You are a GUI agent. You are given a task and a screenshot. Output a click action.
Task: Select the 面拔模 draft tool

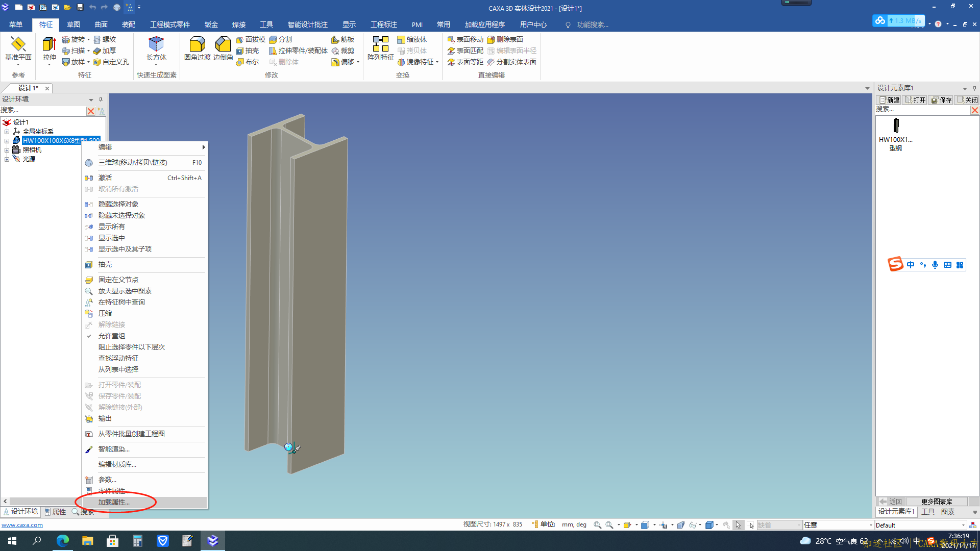[x=251, y=39]
